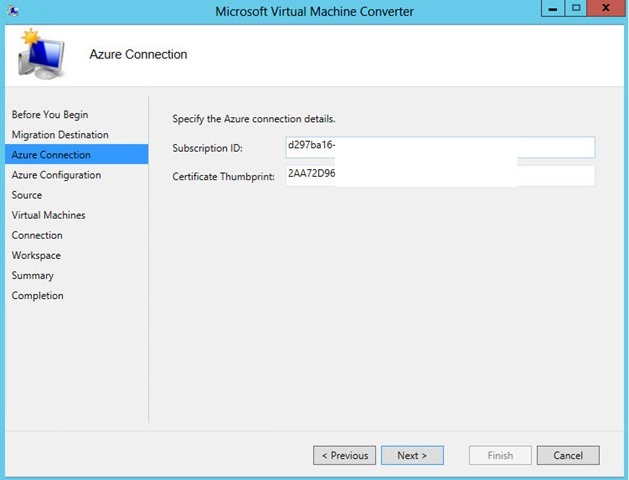Select the Connection step in sidebar
This screenshot has height=480, width=629.
coord(37,235)
